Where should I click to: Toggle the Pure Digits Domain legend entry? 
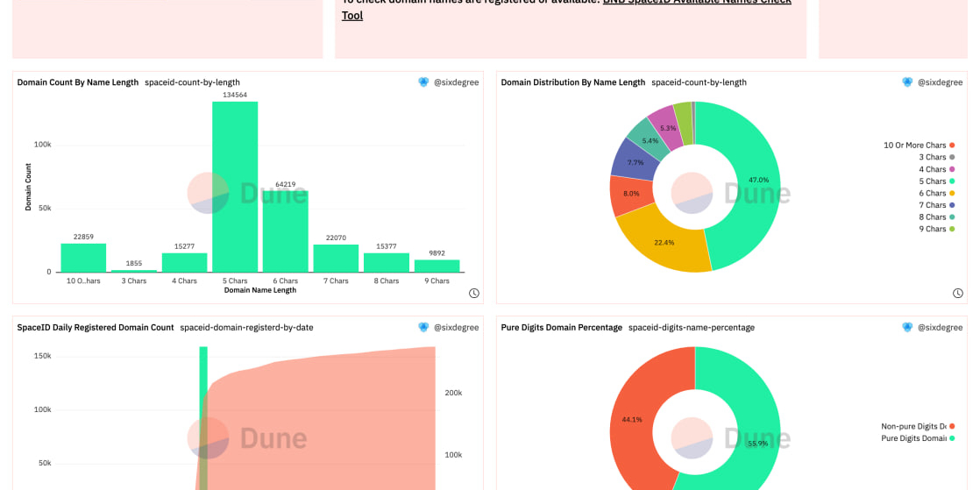[917, 438]
